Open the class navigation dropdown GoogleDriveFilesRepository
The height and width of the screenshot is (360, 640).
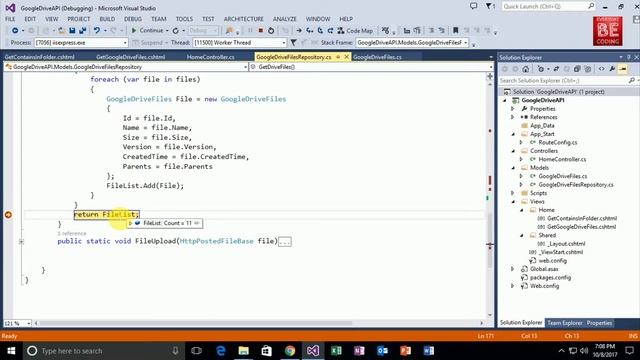pyautogui.click(x=126, y=67)
